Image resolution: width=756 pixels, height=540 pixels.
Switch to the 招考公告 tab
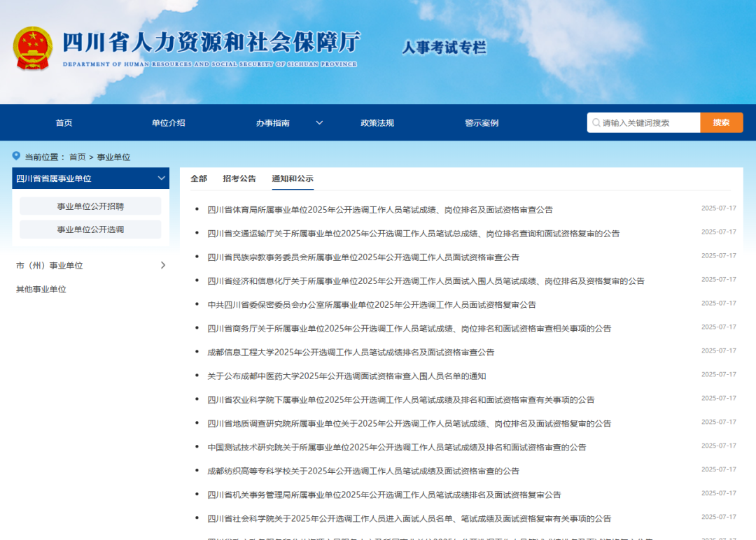[x=239, y=178]
